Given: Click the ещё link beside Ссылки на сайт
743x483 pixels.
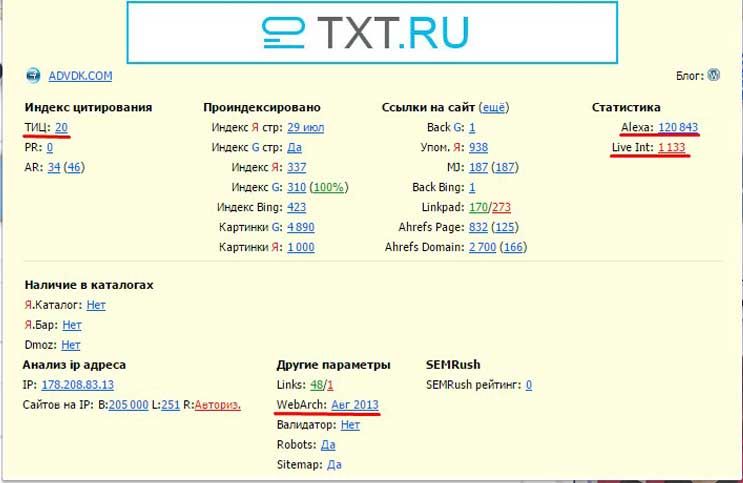Looking at the screenshot, I should point(494,108).
